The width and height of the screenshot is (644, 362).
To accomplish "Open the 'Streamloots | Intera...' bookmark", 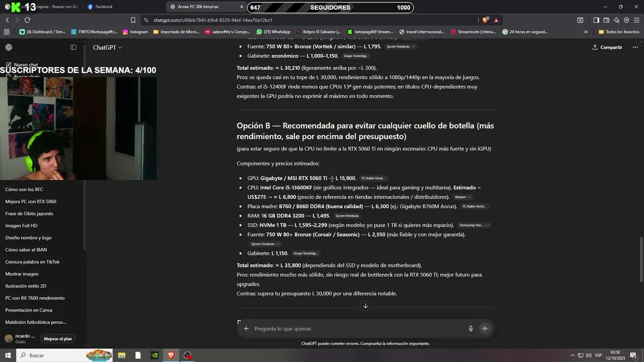I will [x=473, y=32].
